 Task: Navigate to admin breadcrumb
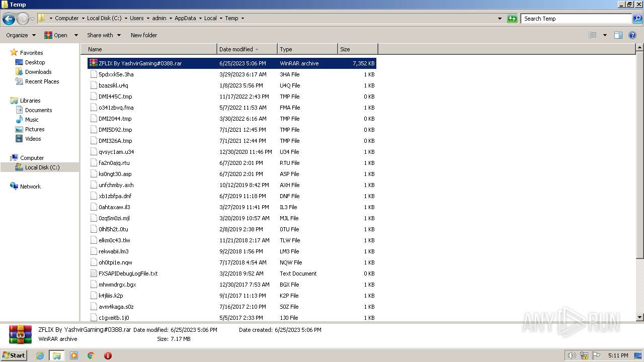pos(159,19)
